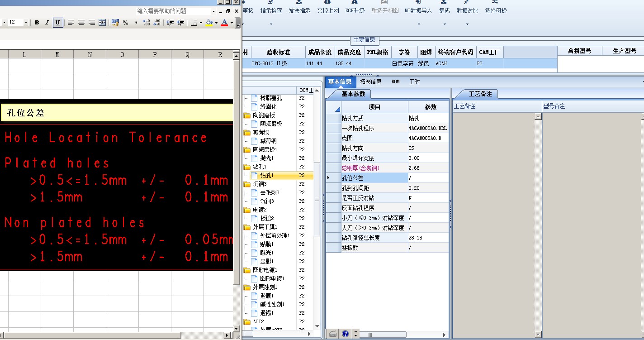Click 指示检查 toolbar button
Image resolution: width=644 pixels, height=340 pixels.
[271, 10]
